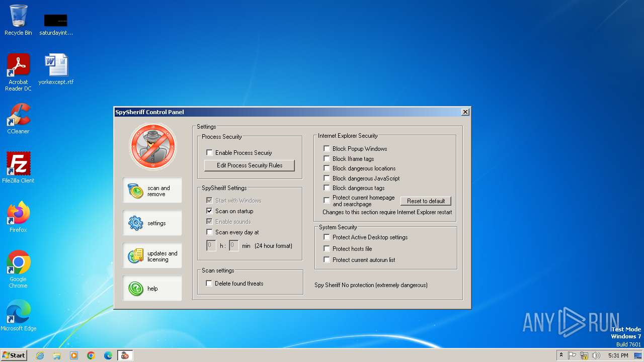
Task: Click the scan minute input field
Action: 233,246
